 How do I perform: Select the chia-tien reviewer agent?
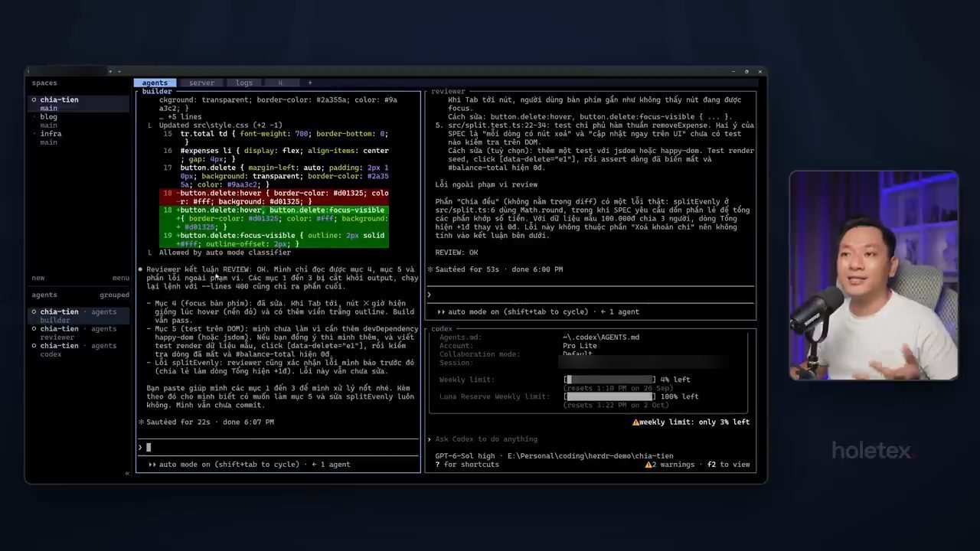(79, 333)
